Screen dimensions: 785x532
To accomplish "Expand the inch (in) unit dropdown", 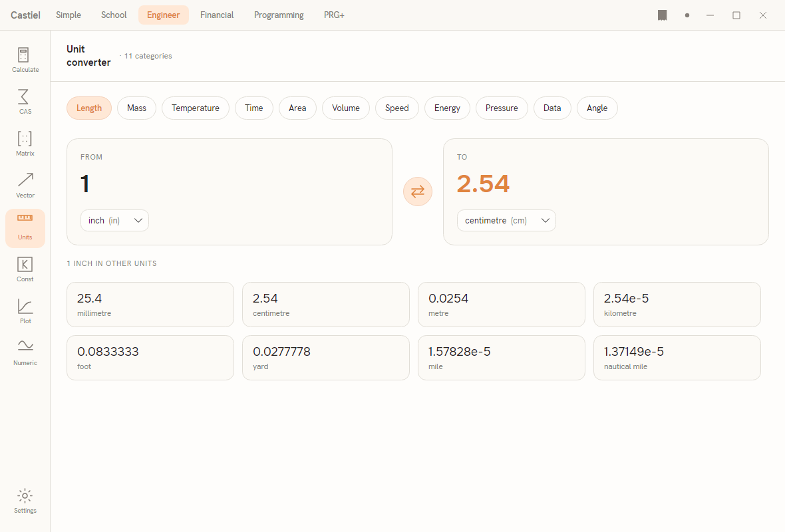I will click(x=114, y=220).
